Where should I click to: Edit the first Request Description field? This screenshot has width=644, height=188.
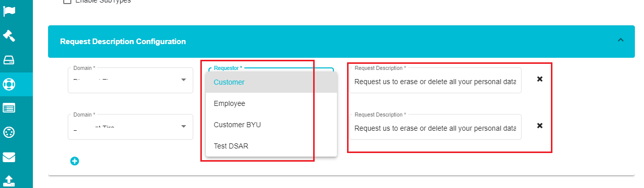click(x=435, y=81)
